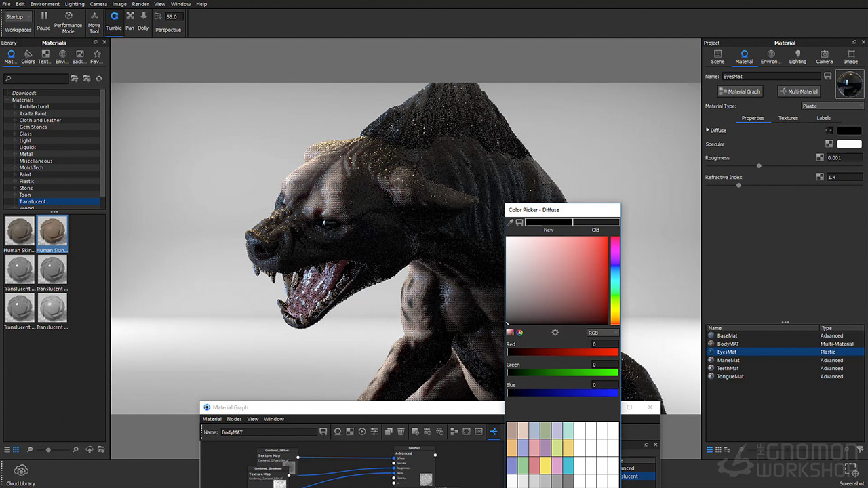Click the Multi-Material button
Viewport: 868px width, 488px height.
point(799,91)
